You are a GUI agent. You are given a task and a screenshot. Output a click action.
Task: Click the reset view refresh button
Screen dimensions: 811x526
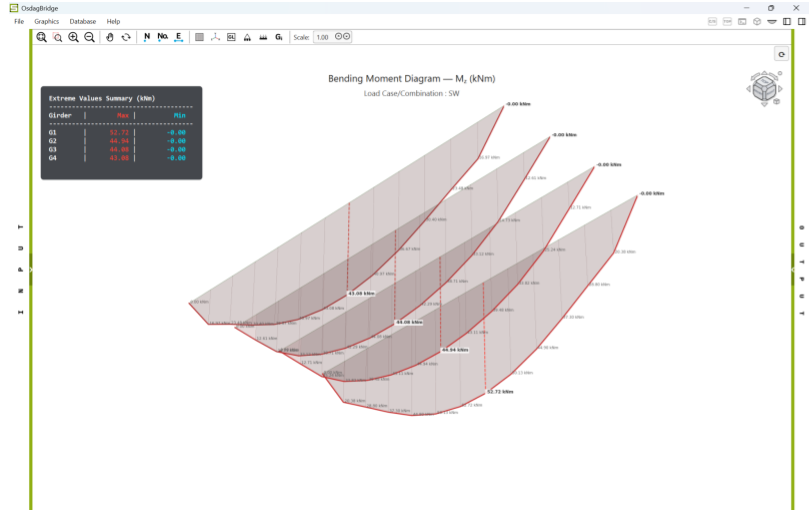(782, 54)
